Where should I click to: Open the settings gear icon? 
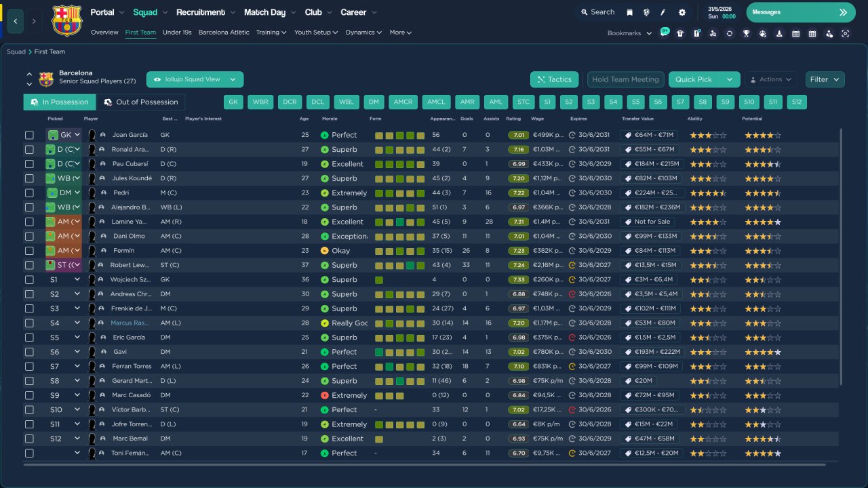[682, 12]
